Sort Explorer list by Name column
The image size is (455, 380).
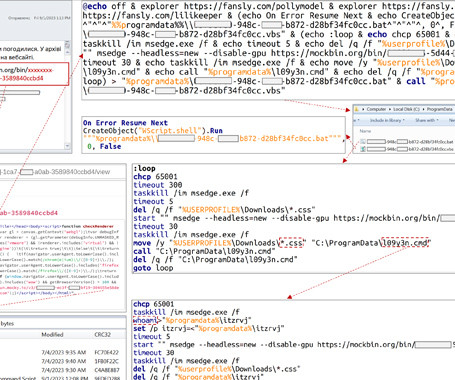click(x=365, y=131)
